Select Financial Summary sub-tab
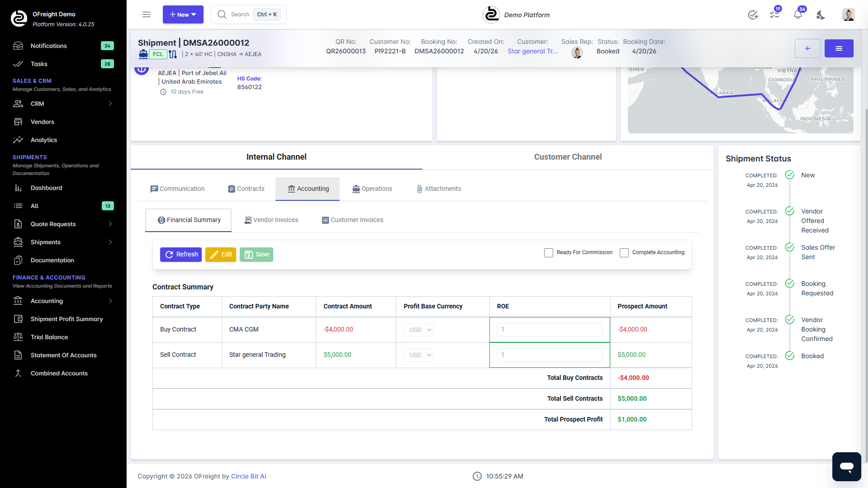868x488 pixels. click(189, 220)
